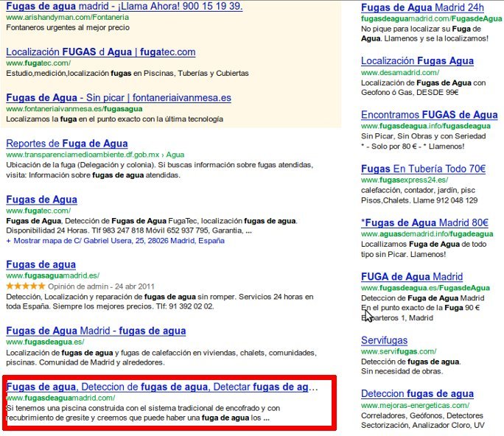Open 'Fugas de Agua Madrid - fugas de agua' result

(x=96, y=331)
